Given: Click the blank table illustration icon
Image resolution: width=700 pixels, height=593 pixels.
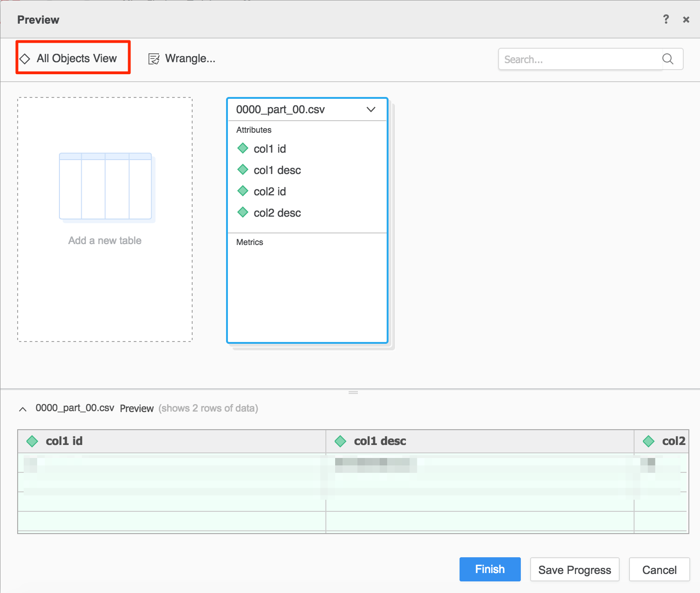Looking at the screenshot, I should [x=107, y=187].
